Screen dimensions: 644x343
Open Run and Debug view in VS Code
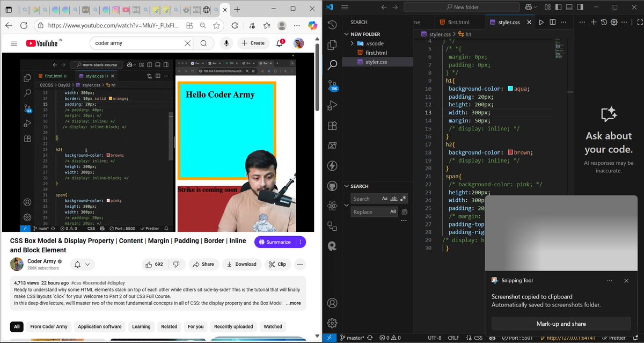[332, 105]
